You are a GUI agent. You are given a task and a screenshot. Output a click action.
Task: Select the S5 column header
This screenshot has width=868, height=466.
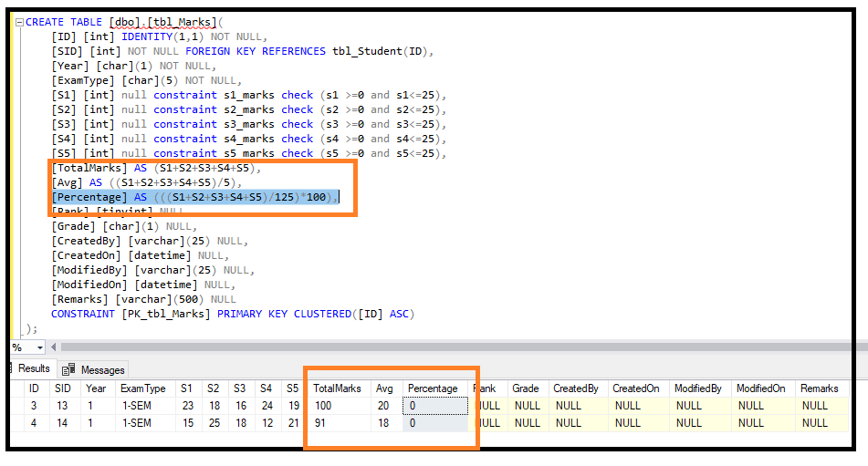pos(292,388)
